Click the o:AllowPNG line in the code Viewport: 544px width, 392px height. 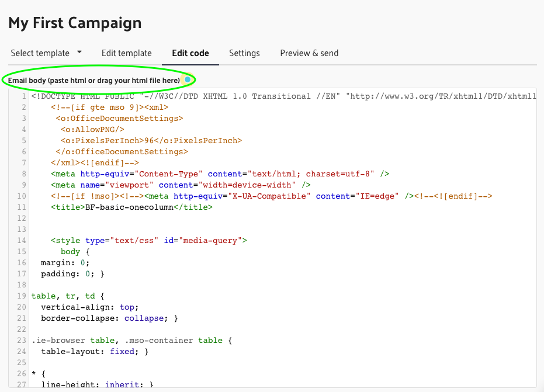coord(92,130)
